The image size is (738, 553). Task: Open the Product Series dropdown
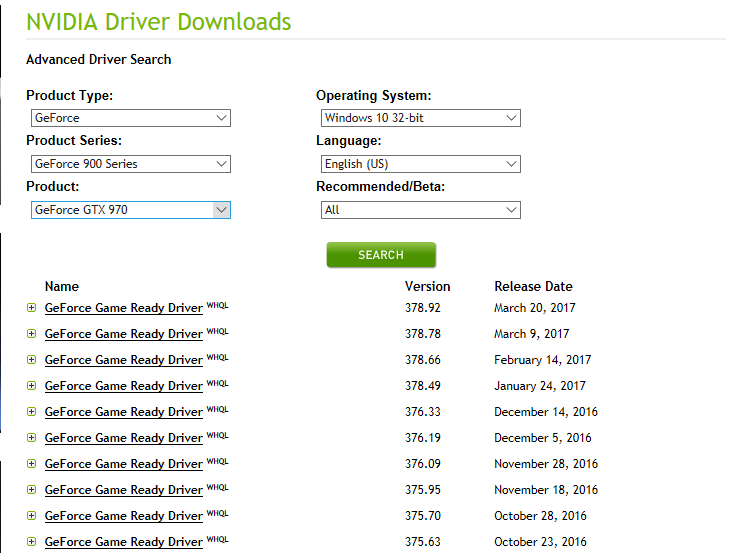[131, 164]
